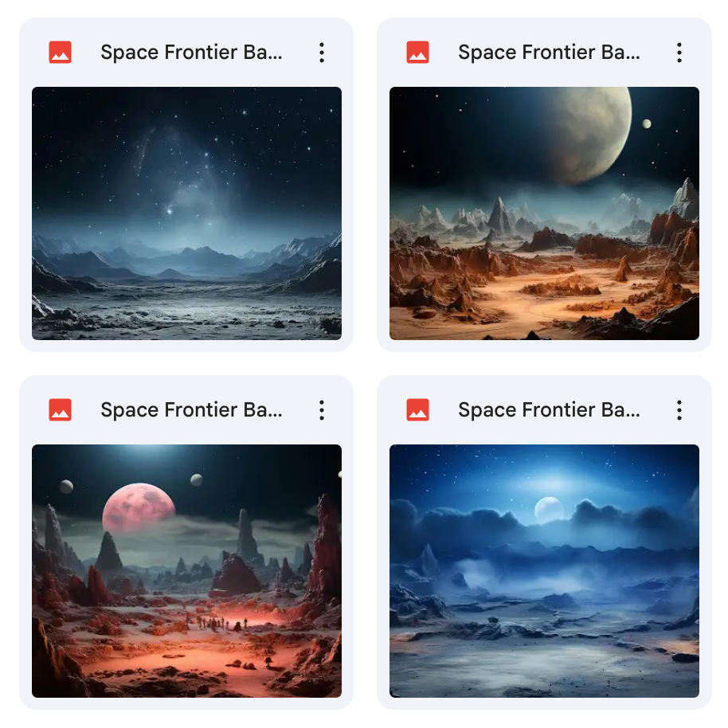Open the grey moonscape thumbnail with the starry nebula sky
728x728 pixels.
186,213
